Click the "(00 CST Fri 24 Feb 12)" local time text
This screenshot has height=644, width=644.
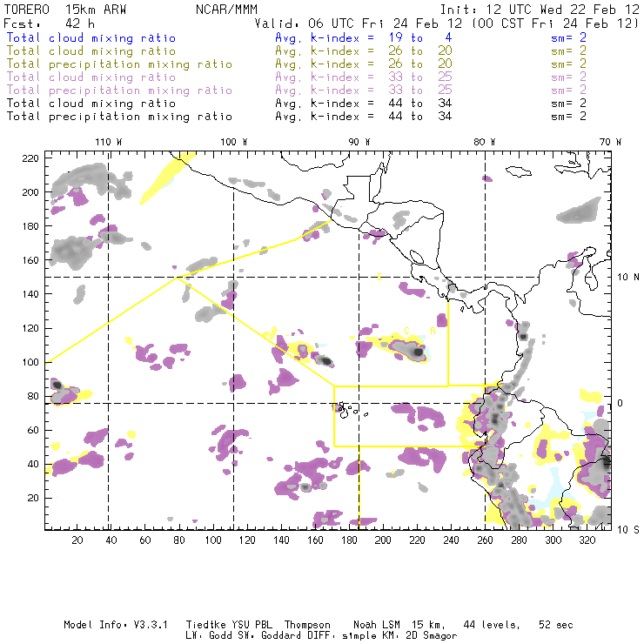tap(555, 23)
